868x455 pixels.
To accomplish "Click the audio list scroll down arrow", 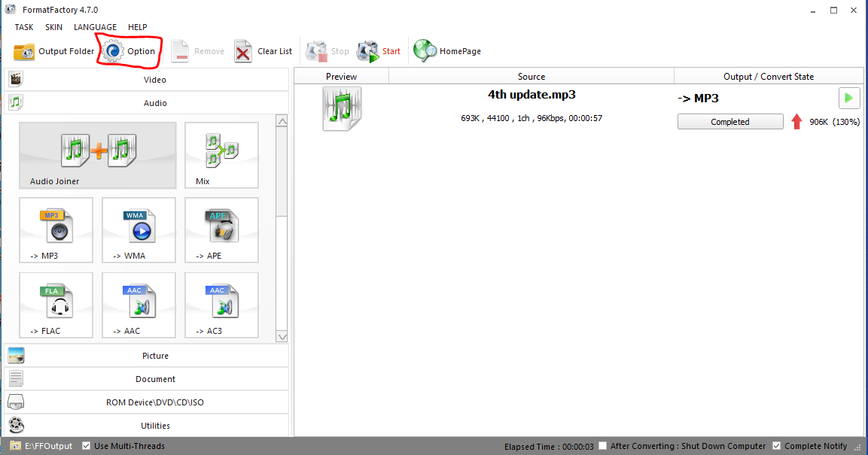I will point(282,337).
